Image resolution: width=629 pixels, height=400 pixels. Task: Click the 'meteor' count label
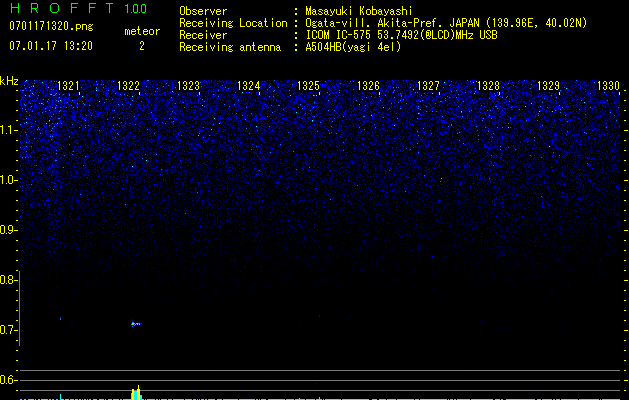[142, 31]
